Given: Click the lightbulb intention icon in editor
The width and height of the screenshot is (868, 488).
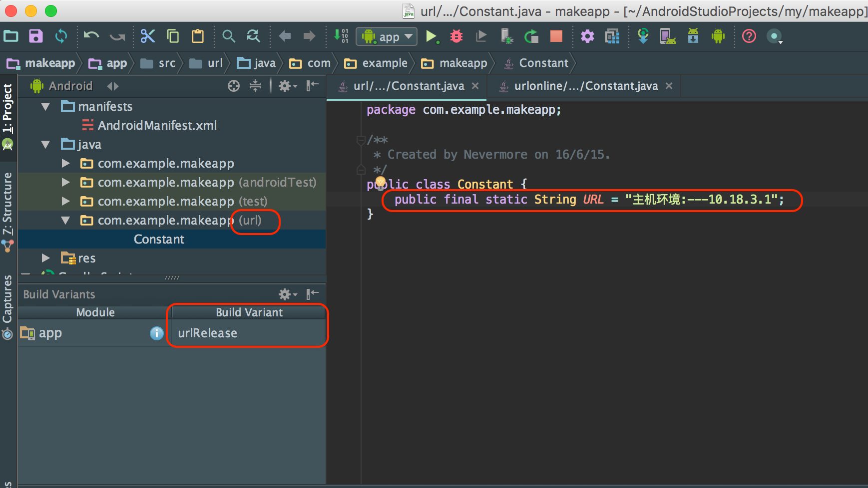Looking at the screenshot, I should [381, 183].
